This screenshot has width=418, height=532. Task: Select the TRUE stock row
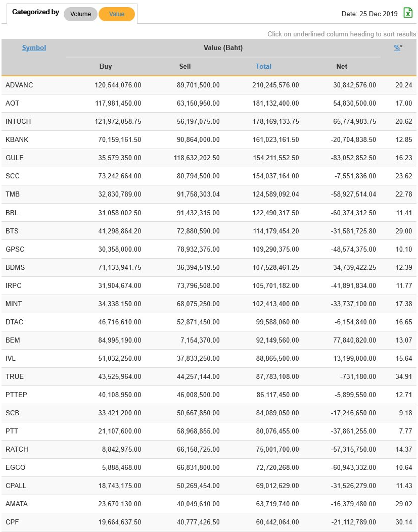15,376
